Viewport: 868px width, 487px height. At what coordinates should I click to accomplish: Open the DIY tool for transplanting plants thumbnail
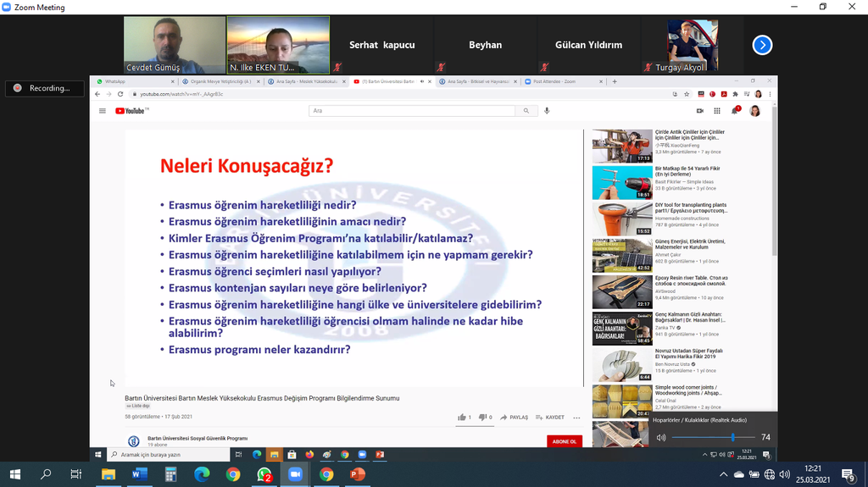(622, 219)
